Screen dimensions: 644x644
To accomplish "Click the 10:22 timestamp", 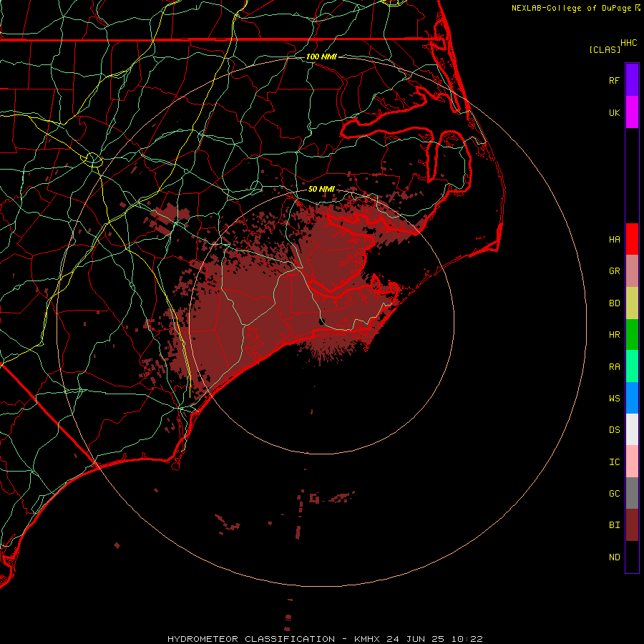I will [467, 639].
